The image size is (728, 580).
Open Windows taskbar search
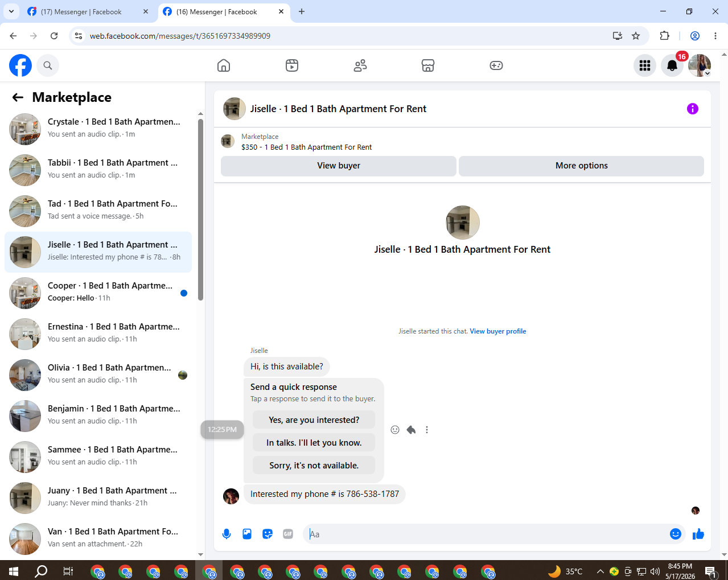tap(41, 571)
